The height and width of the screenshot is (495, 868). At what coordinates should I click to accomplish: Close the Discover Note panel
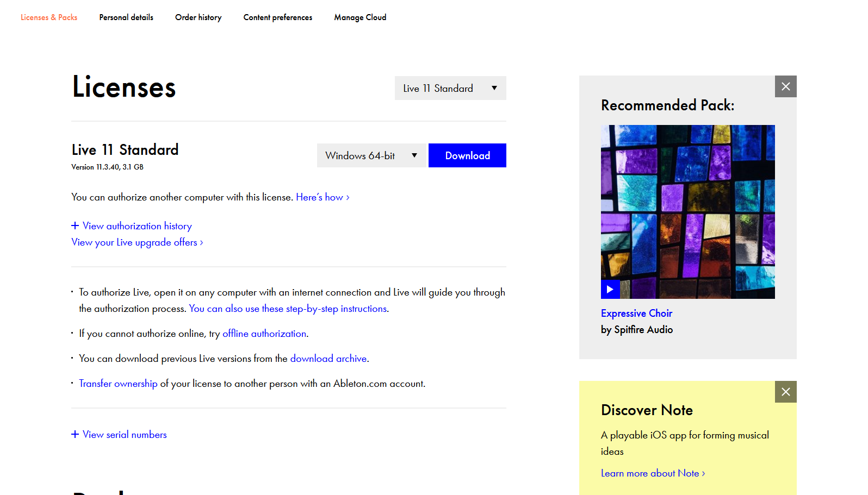(786, 392)
